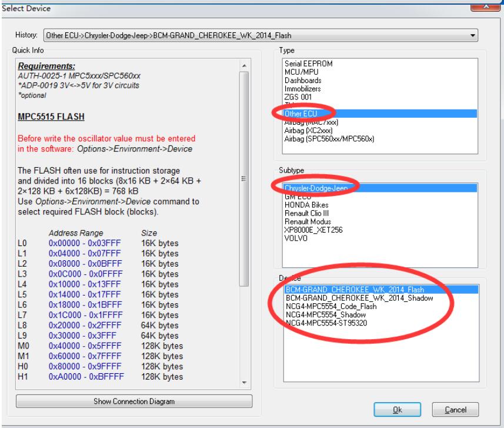Image resolution: width=504 pixels, height=428 pixels.
Task: Click Quick Info scrollbar up arrow
Action: pyautogui.click(x=244, y=66)
